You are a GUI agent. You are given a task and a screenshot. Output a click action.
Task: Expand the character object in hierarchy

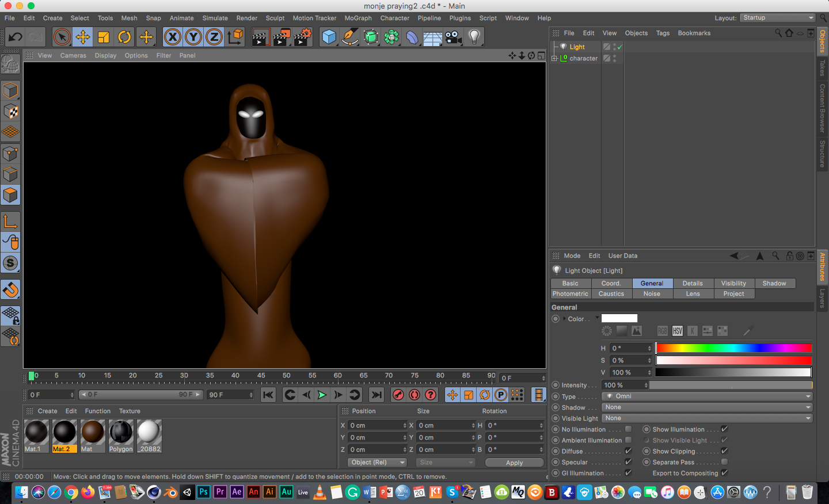point(554,59)
